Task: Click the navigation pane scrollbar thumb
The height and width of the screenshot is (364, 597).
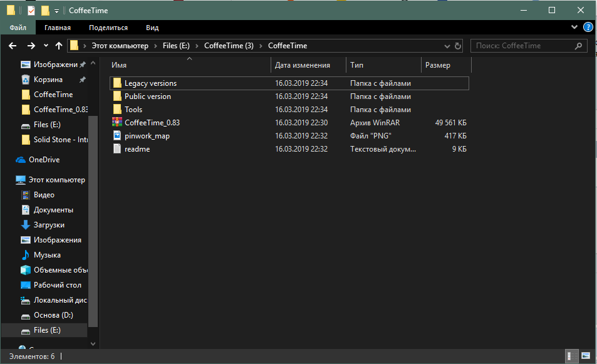Action: [x=93, y=221]
